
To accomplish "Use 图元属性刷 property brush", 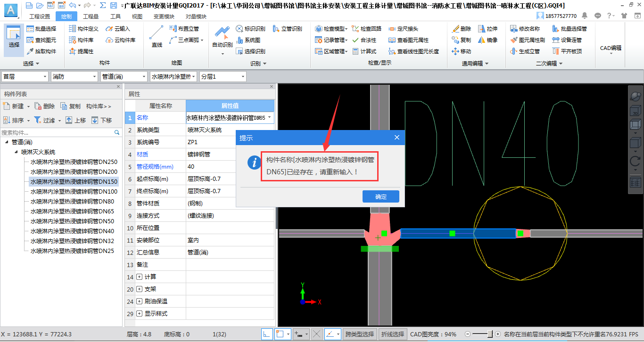I will click(528, 40).
